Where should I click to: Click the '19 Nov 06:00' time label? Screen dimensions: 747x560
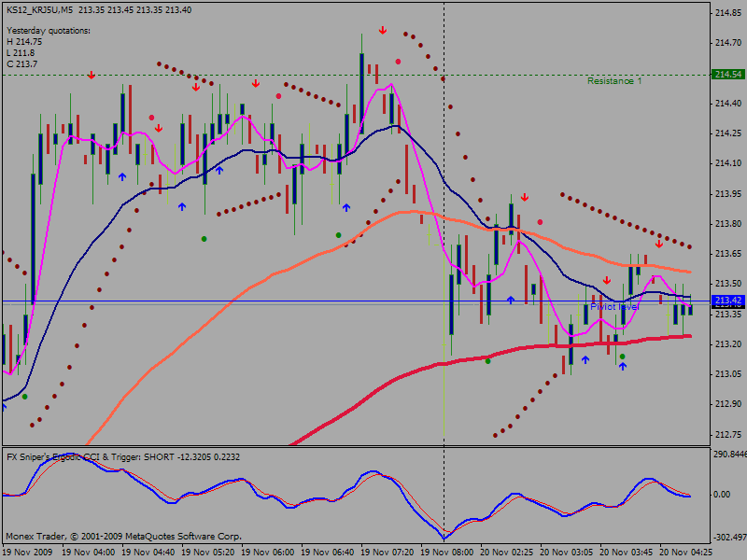click(x=268, y=553)
